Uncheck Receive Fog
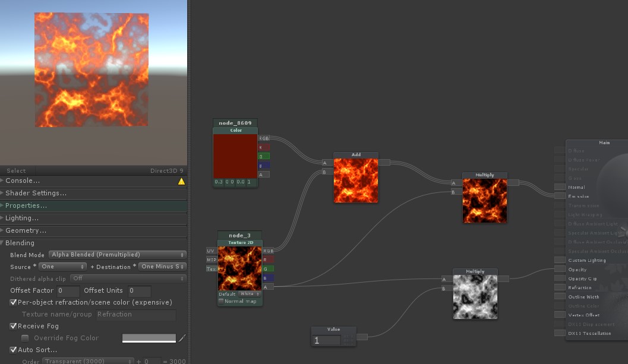This screenshot has width=628, height=364. click(13, 326)
